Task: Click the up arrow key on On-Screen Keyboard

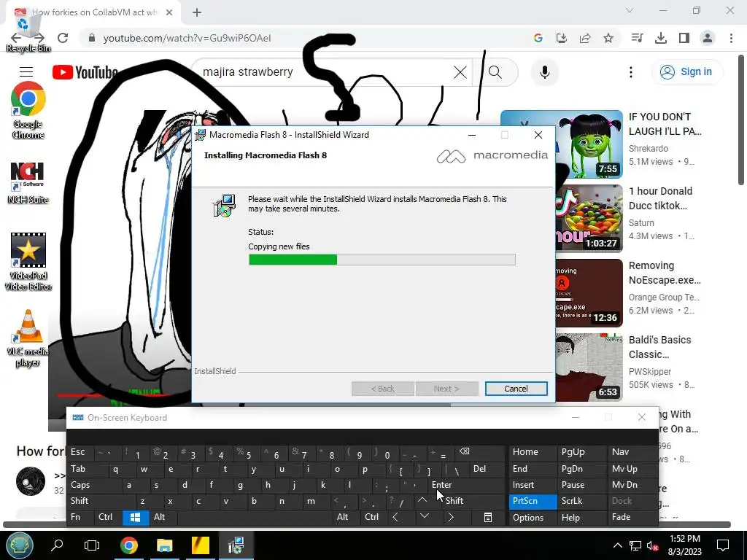Action: click(422, 501)
